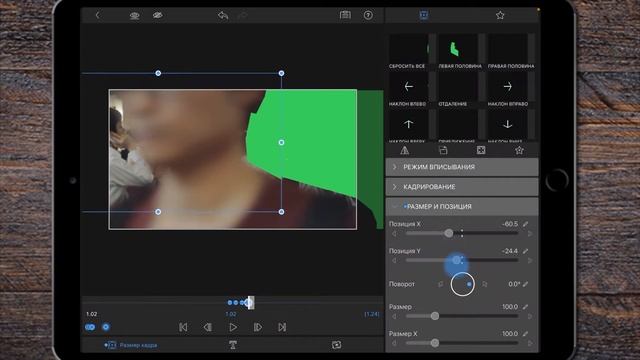Play the preview
The height and width of the screenshot is (360, 640).
click(x=233, y=327)
